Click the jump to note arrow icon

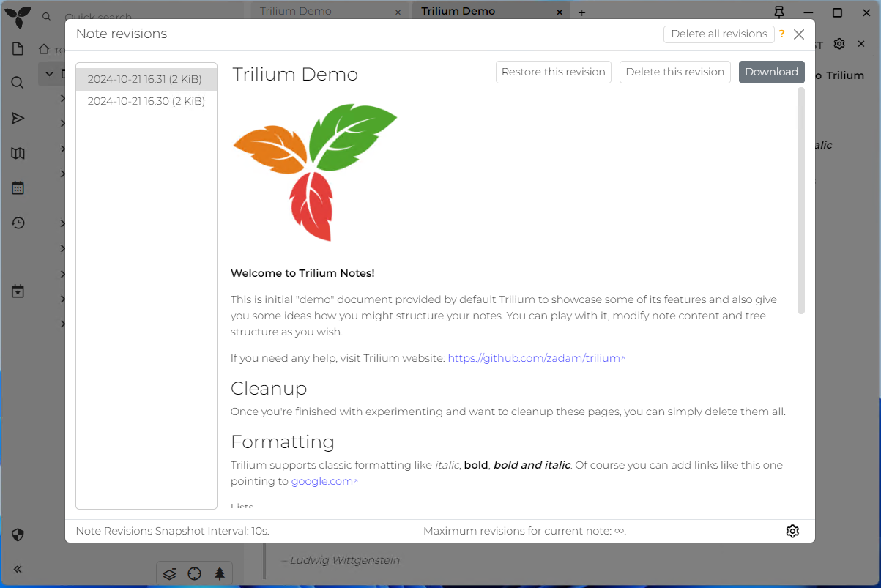tap(18, 119)
